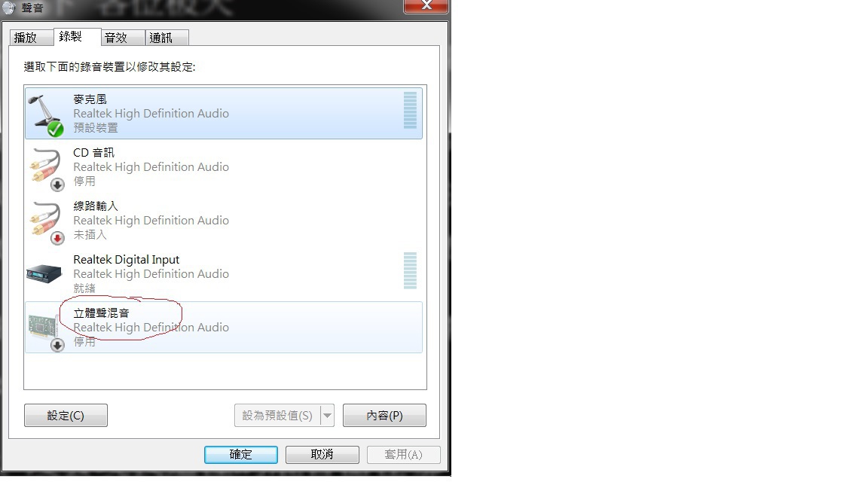This screenshot has height=488, width=868.
Task: Select the Realtek Digital Input name text
Action: tap(127, 260)
